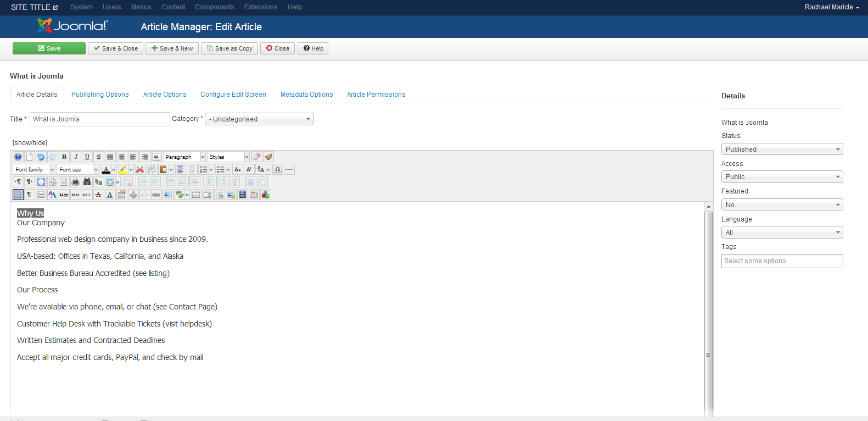Insert an anchor with the anchor icon
This screenshot has width=868, height=421.
[133, 195]
